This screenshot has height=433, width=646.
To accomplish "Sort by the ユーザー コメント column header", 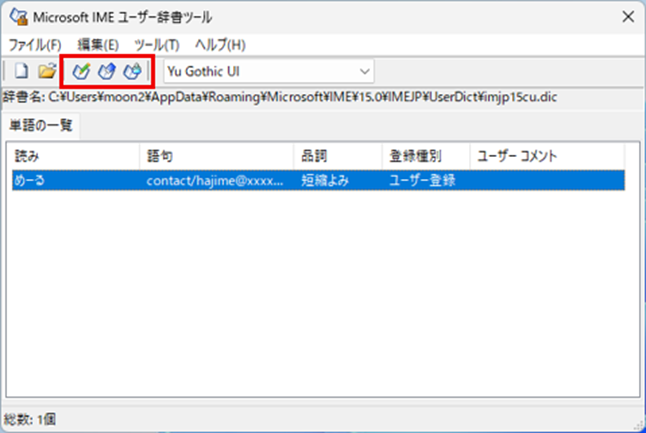I will point(547,156).
